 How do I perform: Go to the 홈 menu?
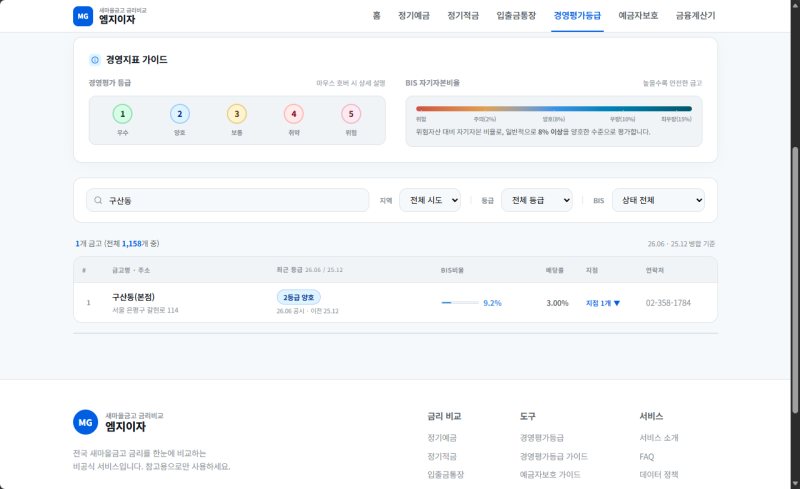[x=377, y=16]
